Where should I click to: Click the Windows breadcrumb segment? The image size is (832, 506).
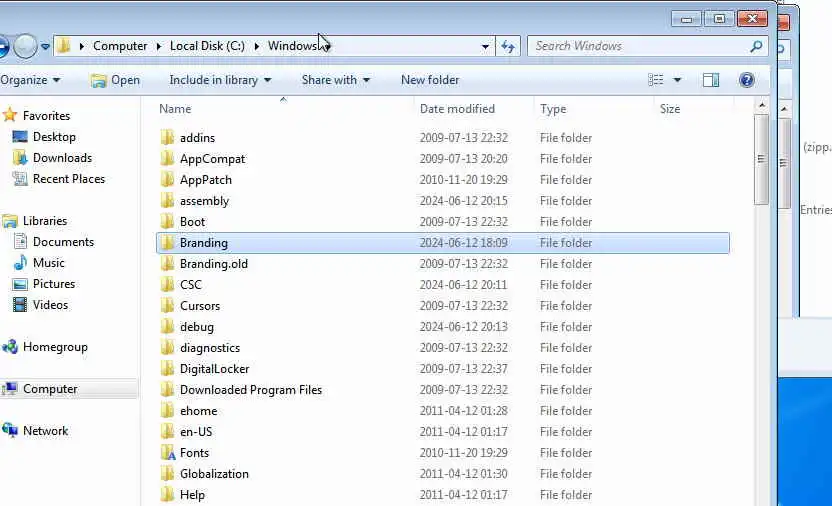click(x=293, y=46)
